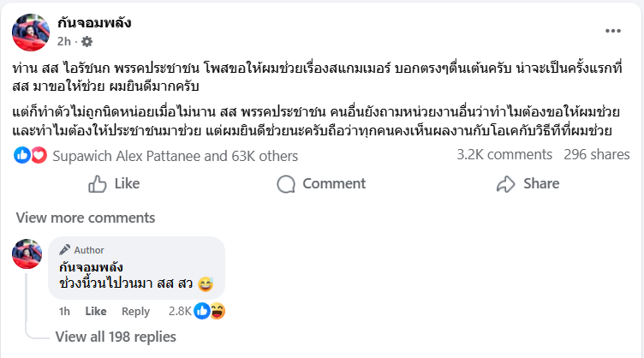View reactions on the author's comment
Viewport: 644px width, 358px height.
[210, 311]
